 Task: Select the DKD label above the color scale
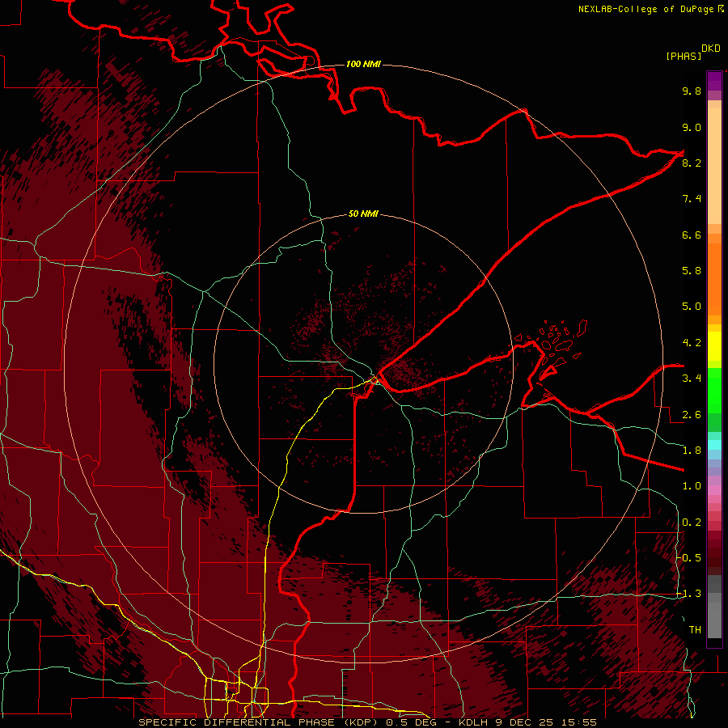pyautogui.click(x=711, y=49)
